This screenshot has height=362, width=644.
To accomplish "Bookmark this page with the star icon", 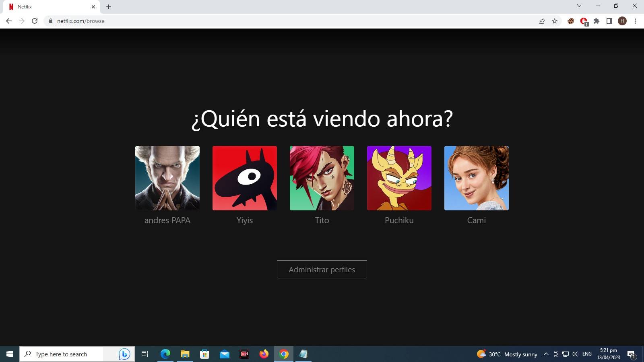I will coord(555,21).
